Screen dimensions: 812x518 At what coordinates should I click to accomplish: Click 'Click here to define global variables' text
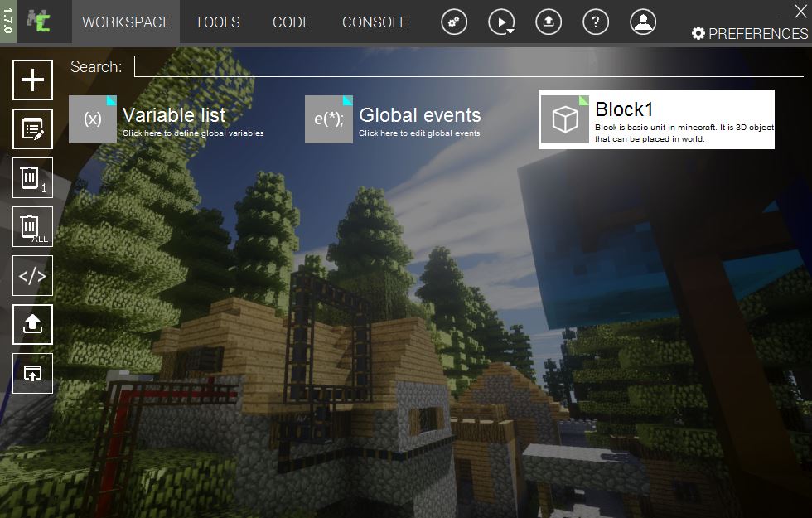(x=193, y=133)
